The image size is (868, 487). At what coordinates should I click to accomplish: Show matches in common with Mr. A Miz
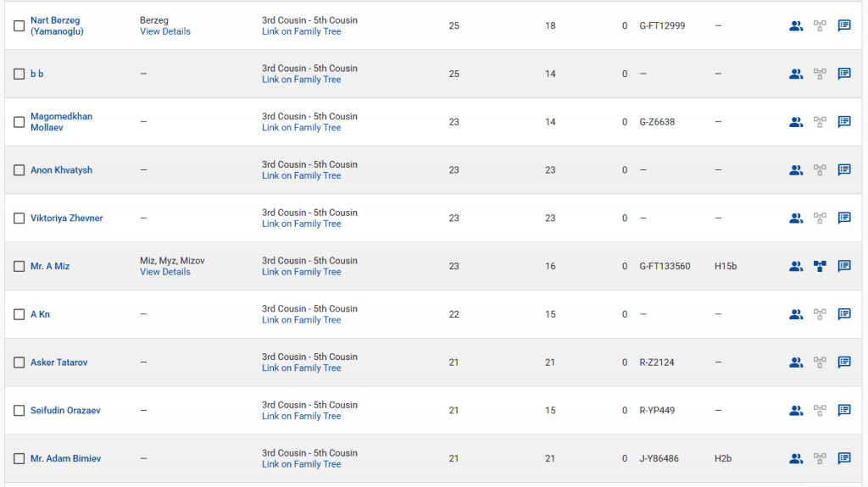(x=795, y=266)
